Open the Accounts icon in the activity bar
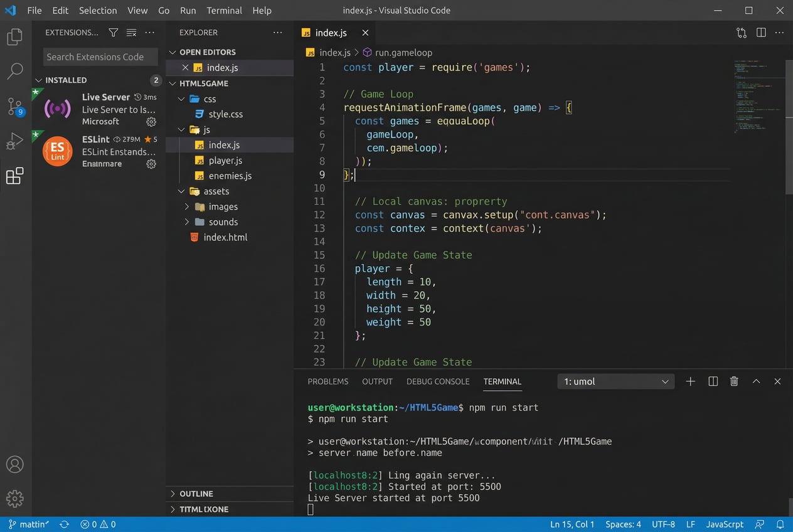793x532 pixels. point(15,464)
